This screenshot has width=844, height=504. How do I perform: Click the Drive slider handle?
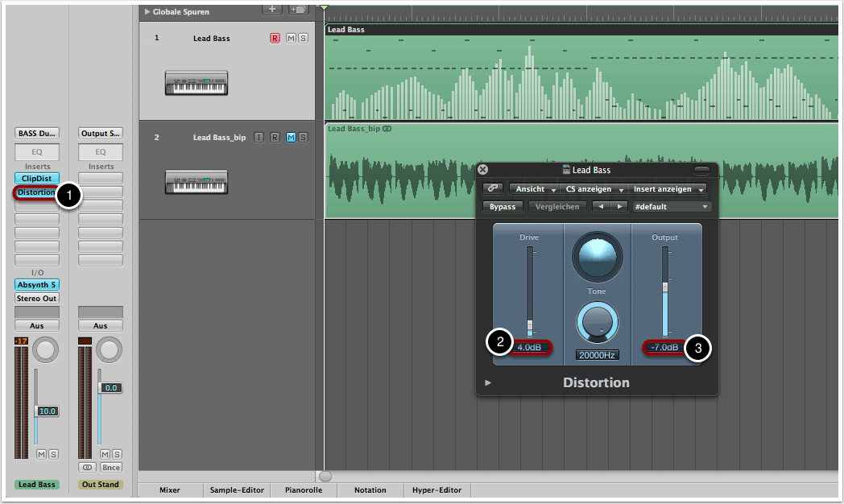530,327
